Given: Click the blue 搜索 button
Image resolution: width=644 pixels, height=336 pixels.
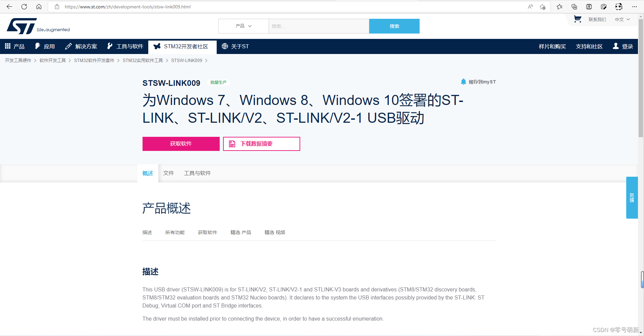Looking at the screenshot, I should click(x=394, y=26).
